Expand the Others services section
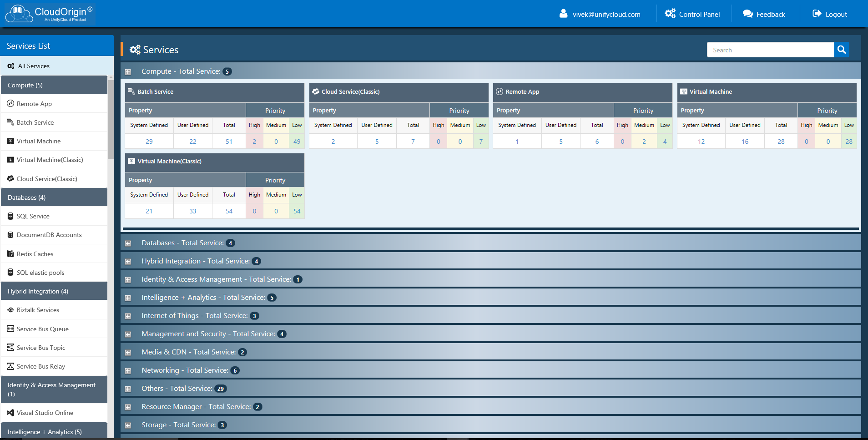The height and width of the screenshot is (440, 868). [128, 389]
